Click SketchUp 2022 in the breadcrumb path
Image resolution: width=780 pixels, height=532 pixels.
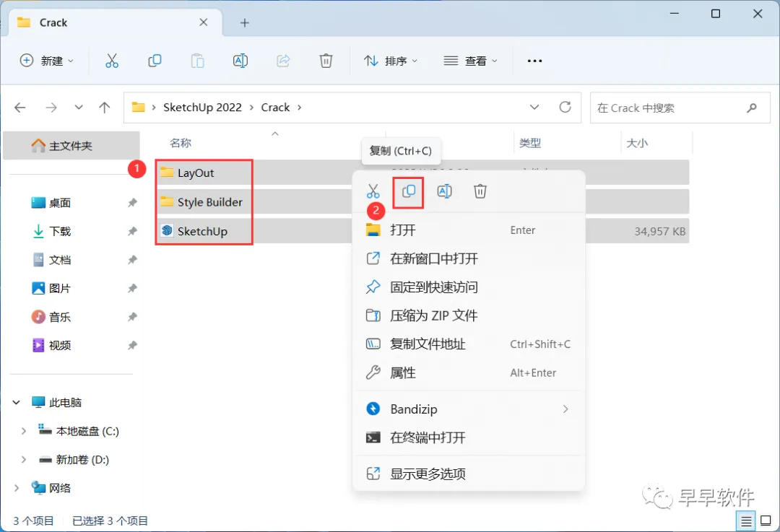coord(202,108)
